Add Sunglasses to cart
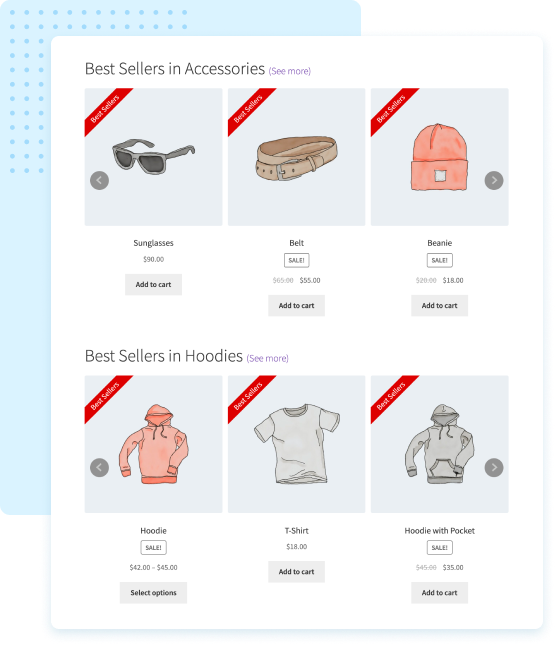The image size is (555, 645). tap(153, 284)
